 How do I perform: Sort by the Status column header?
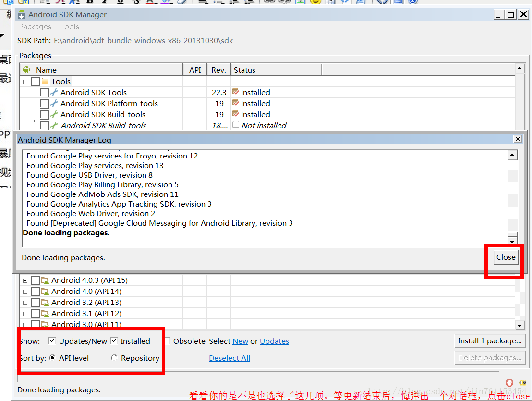click(276, 70)
